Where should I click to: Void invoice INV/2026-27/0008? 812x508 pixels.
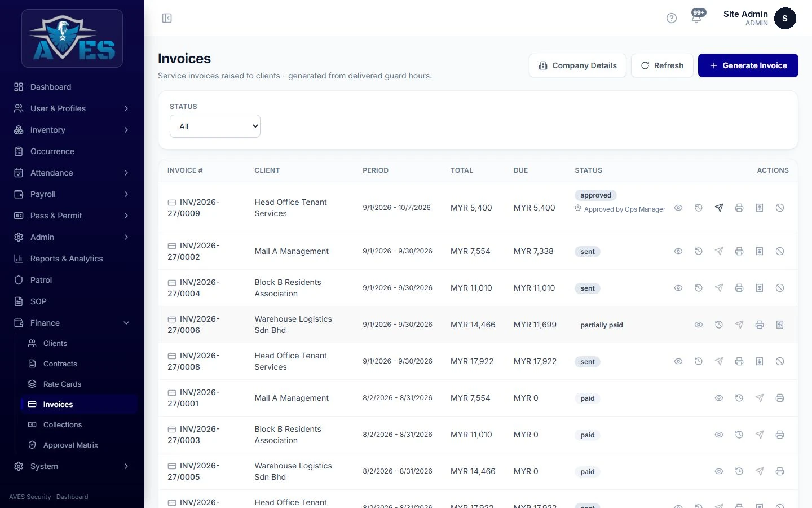780,361
